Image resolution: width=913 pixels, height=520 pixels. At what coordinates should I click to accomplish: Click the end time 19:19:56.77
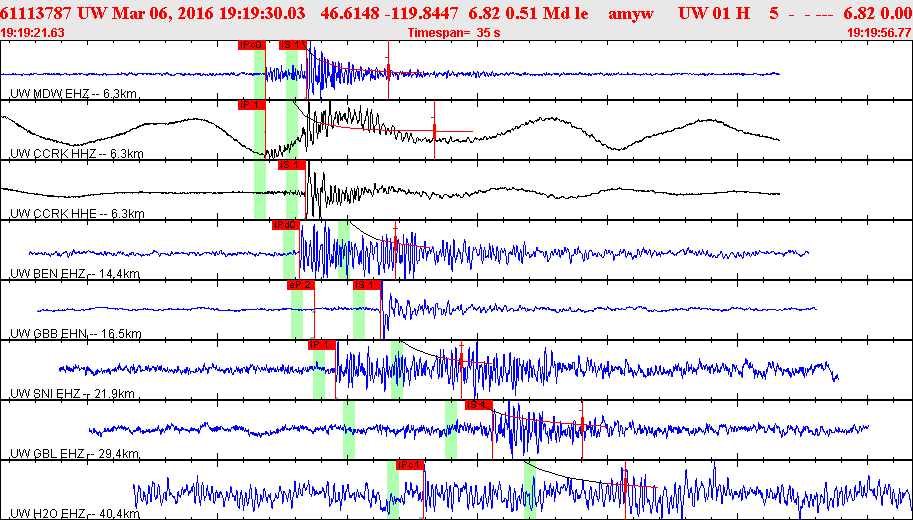[x=879, y=33]
